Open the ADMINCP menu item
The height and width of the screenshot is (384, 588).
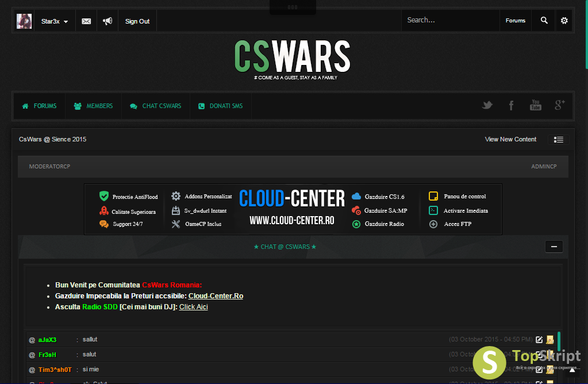click(544, 167)
